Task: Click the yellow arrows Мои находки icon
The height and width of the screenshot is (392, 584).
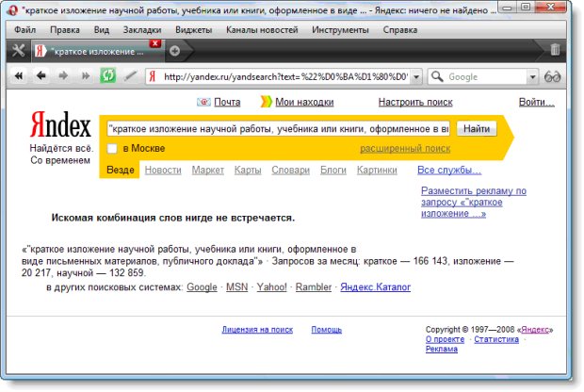Action: 266,102
